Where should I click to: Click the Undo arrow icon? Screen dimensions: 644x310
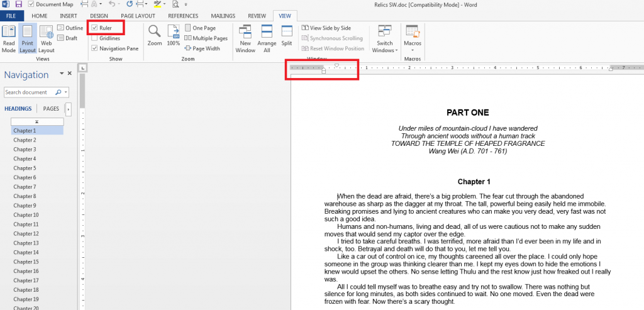(112, 4)
